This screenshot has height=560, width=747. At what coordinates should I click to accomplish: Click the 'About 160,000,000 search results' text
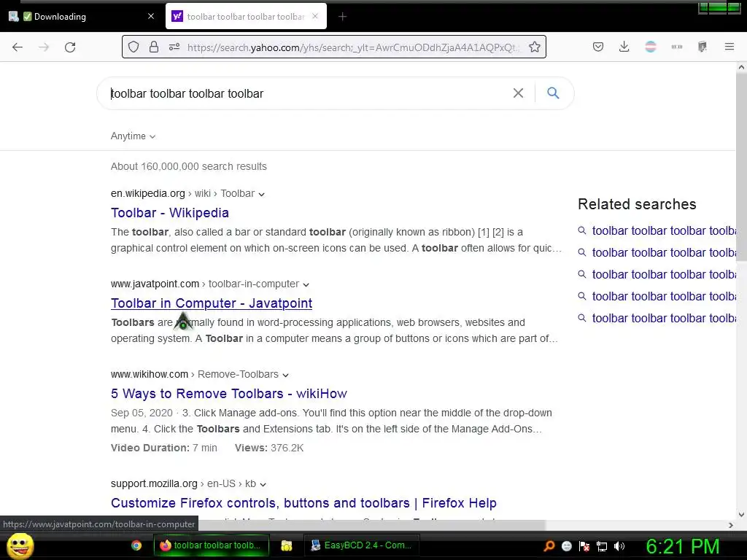click(189, 167)
